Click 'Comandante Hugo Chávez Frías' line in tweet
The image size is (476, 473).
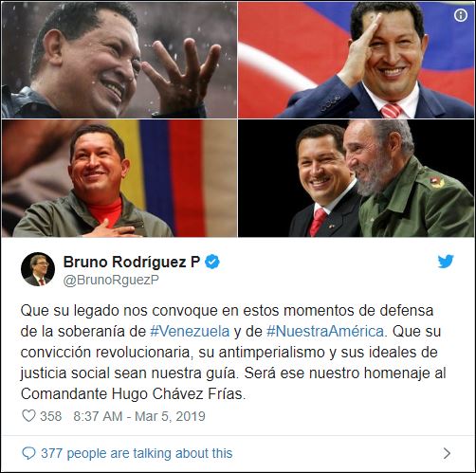pyautogui.click(x=133, y=394)
